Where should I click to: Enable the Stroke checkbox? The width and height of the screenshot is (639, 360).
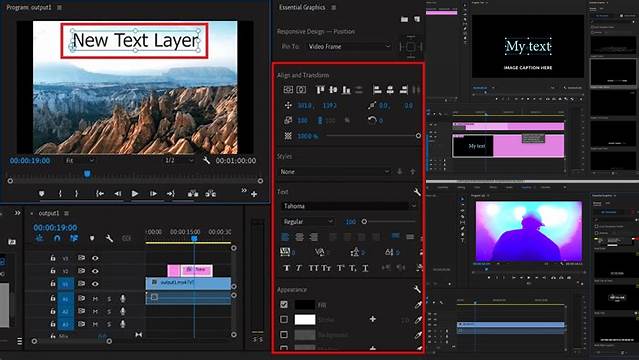[284, 319]
